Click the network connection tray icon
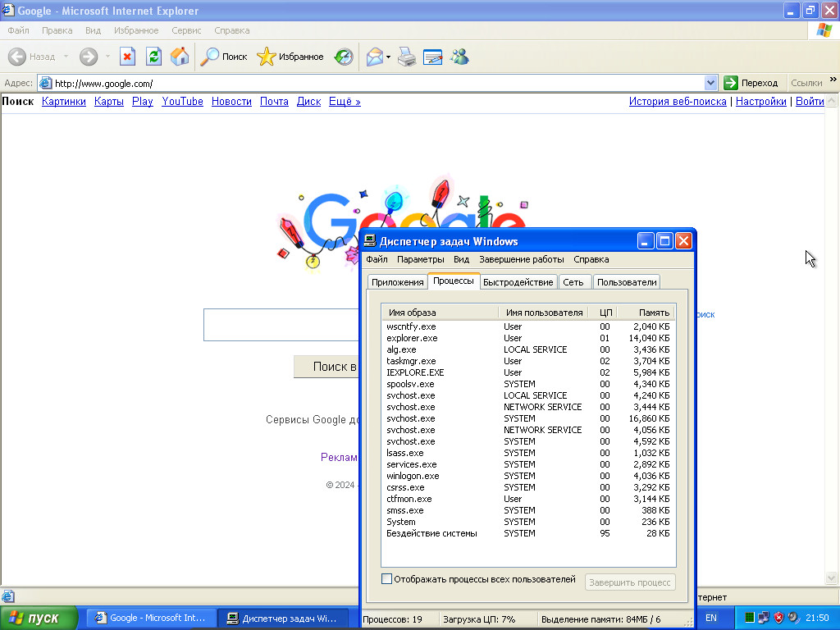The width and height of the screenshot is (840, 630). click(x=764, y=618)
